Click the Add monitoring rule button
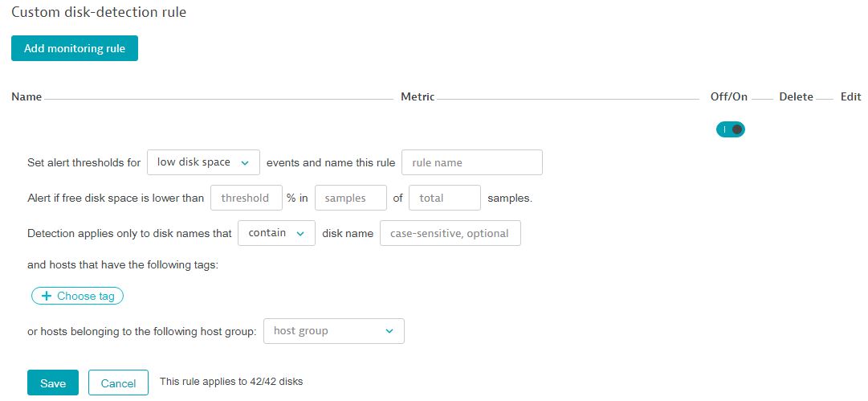This screenshot has width=868, height=401. 75,48
